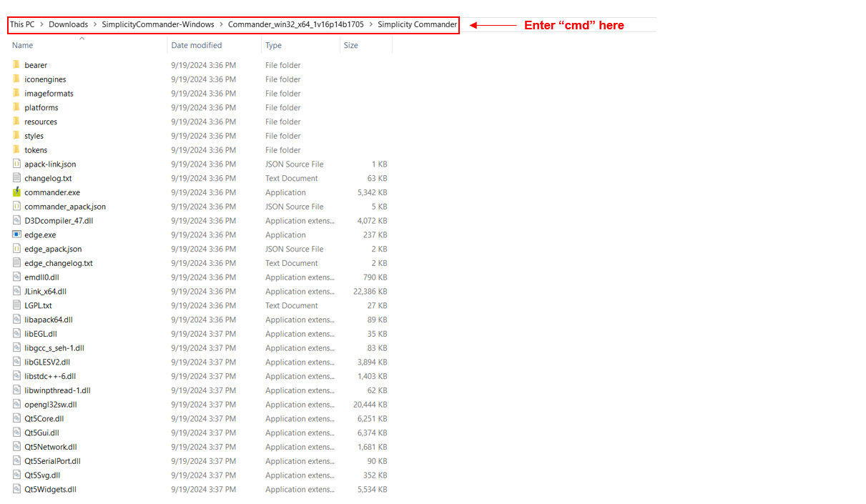The image size is (866, 504).
Task: Open the bearer folder
Action: tap(36, 65)
